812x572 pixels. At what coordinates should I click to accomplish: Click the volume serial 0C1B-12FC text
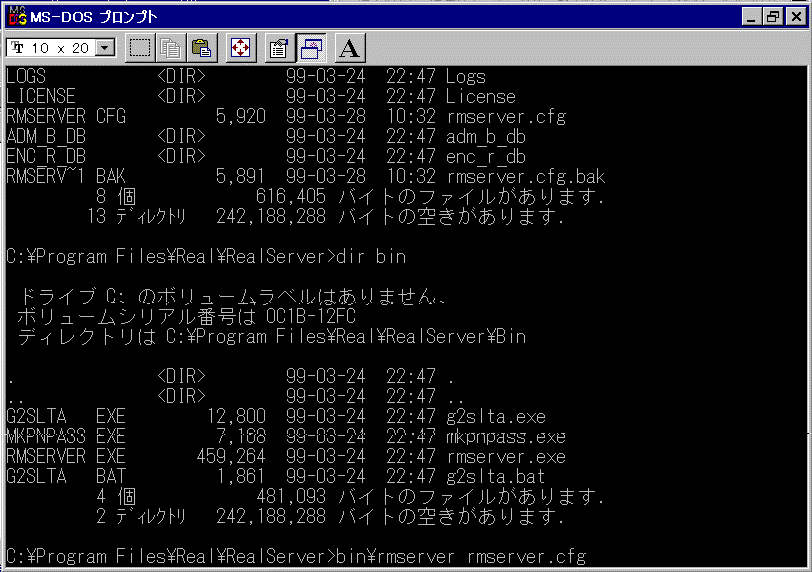pyautogui.click(x=311, y=316)
